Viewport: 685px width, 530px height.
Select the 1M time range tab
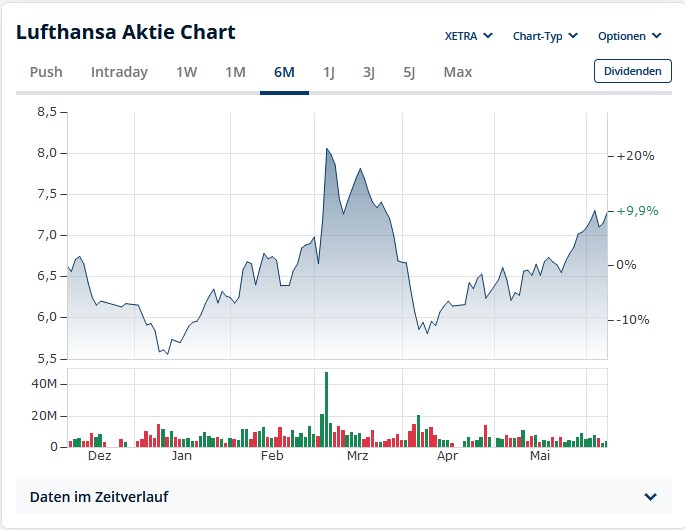235,72
